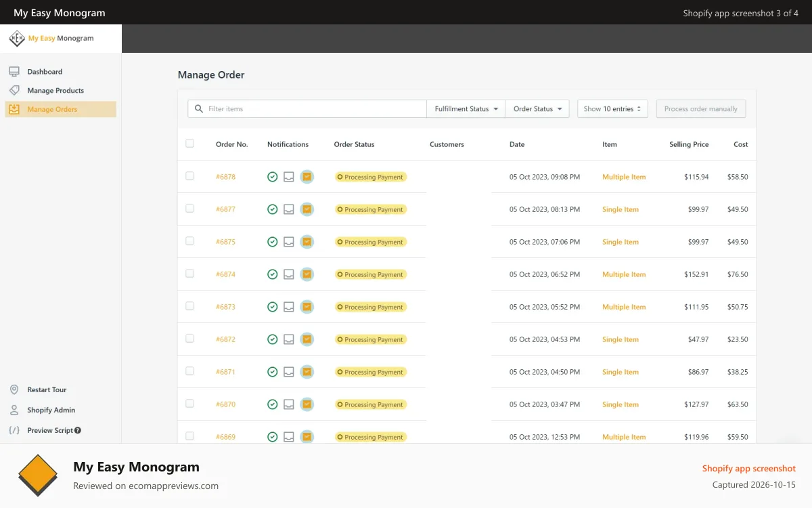Click green checkmark icon for order #6877
Viewport: 812px width, 508px height.
tap(273, 209)
